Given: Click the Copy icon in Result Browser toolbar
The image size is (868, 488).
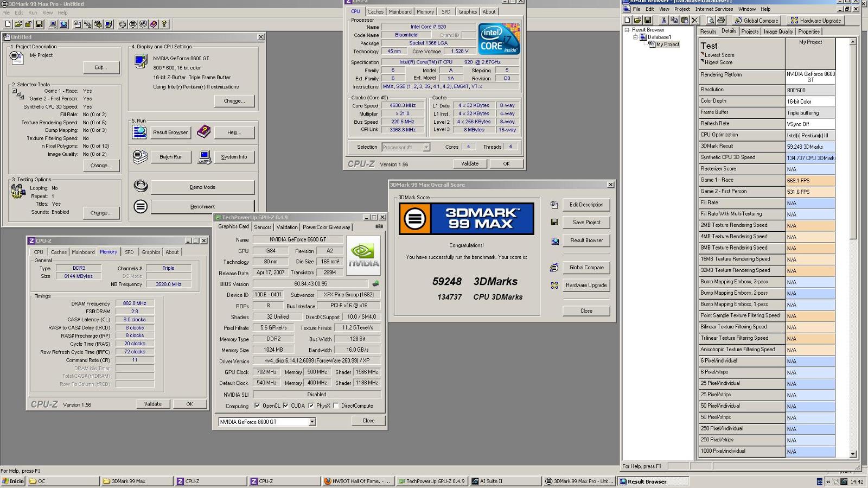Looking at the screenshot, I should coord(674,20).
